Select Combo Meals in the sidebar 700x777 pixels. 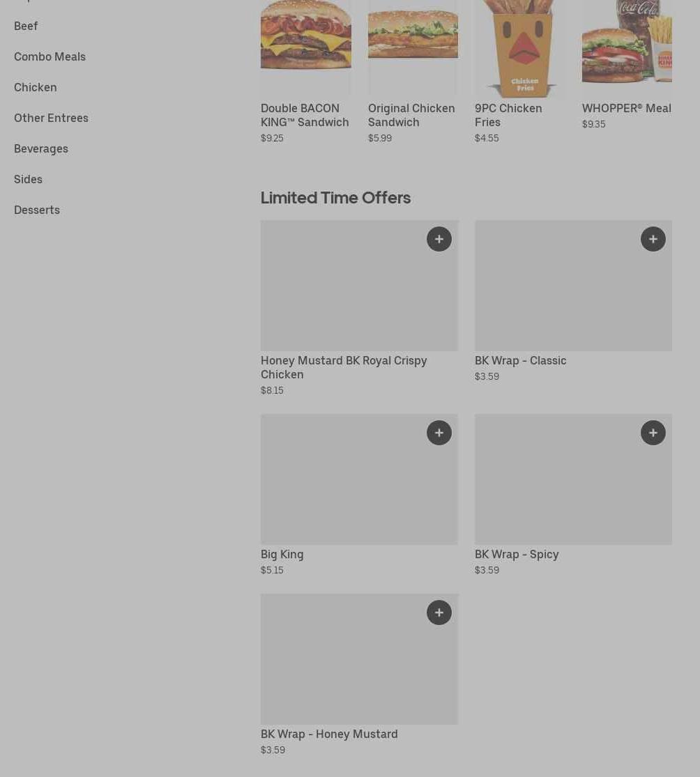coord(50,56)
